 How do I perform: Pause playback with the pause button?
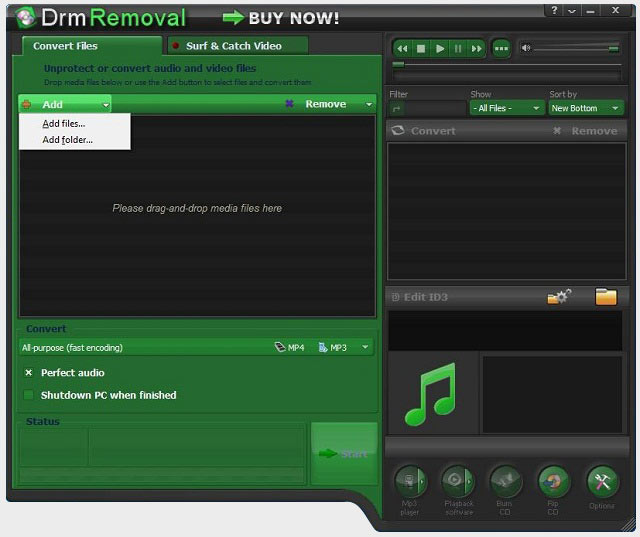tap(458, 49)
